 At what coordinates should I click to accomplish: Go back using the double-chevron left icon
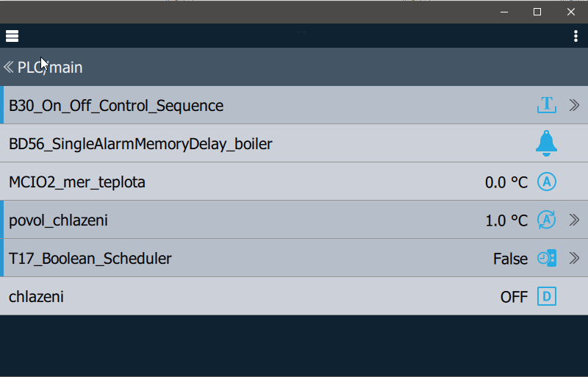[x=9, y=67]
